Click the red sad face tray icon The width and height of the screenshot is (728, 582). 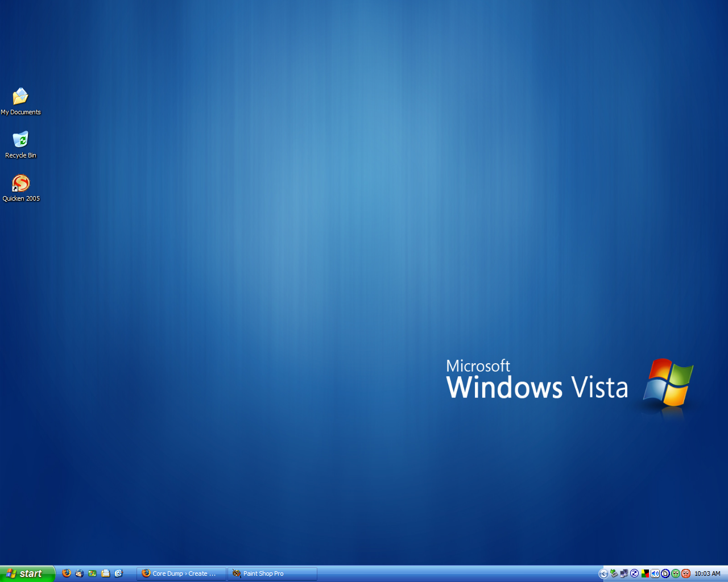(686, 573)
